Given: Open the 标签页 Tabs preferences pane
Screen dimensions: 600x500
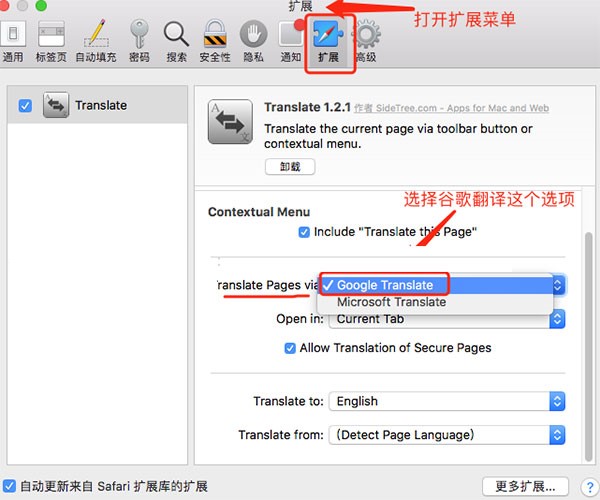Looking at the screenshot, I should 51,41.
